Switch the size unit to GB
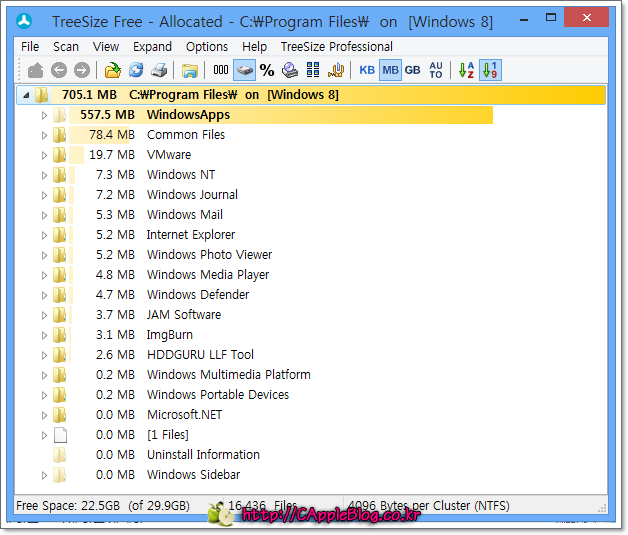Screen dimensions: 628x535 click(x=413, y=70)
